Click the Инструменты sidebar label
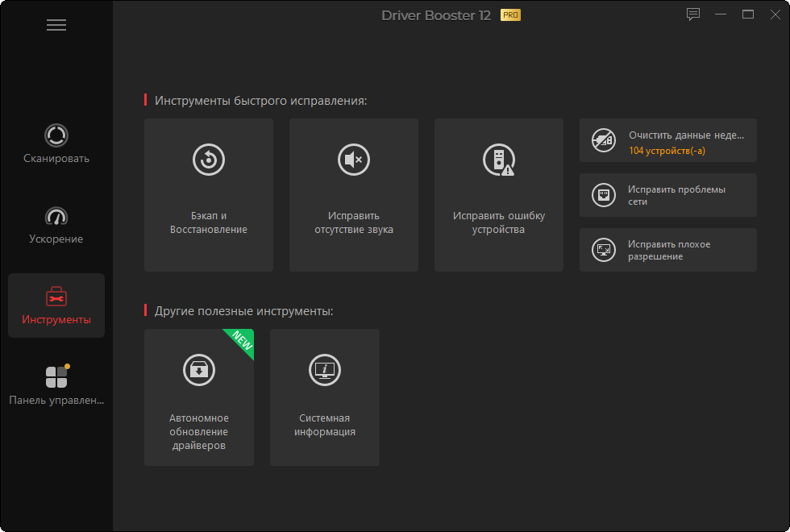The width and height of the screenshot is (790, 532). pyautogui.click(x=56, y=320)
